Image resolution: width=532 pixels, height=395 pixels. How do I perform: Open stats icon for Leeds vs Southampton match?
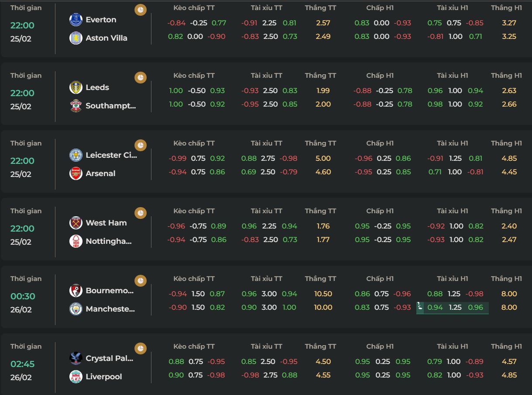[x=141, y=77]
